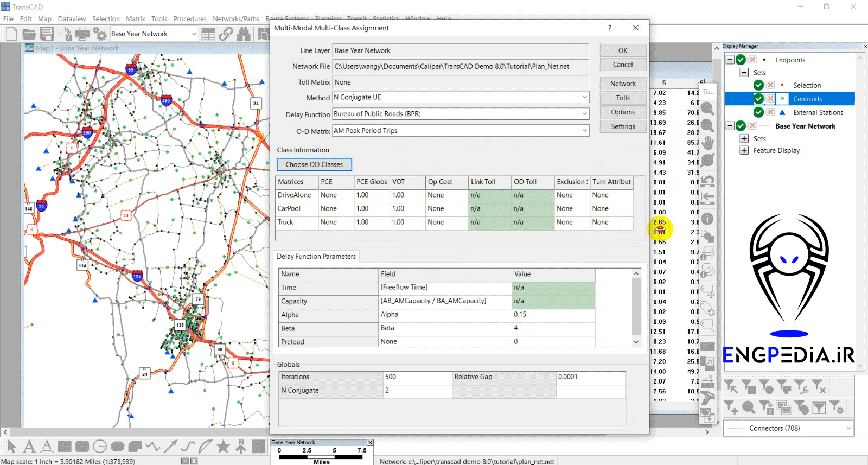Toggle label tag for Selection set
The width and height of the screenshot is (868, 465).
point(770,85)
